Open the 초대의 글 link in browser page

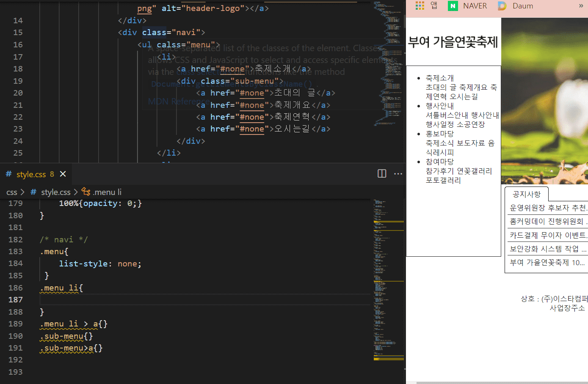442,88
